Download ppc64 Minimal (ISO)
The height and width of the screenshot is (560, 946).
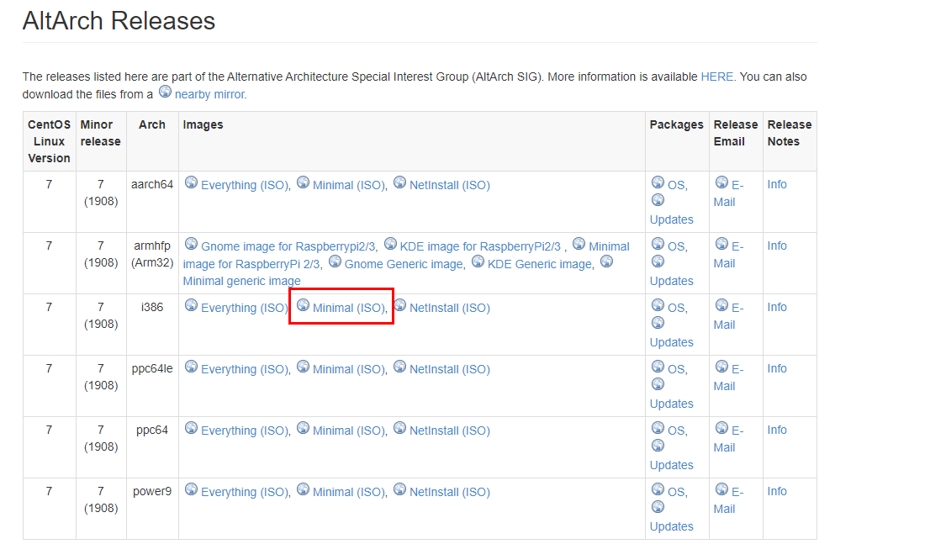347,431
